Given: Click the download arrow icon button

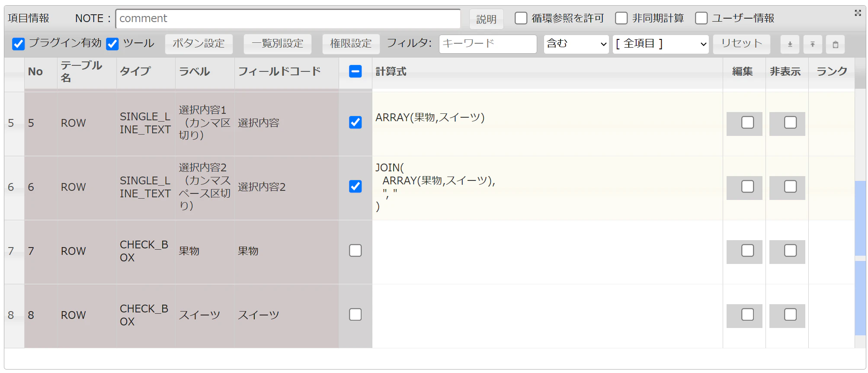Looking at the screenshot, I should point(790,44).
